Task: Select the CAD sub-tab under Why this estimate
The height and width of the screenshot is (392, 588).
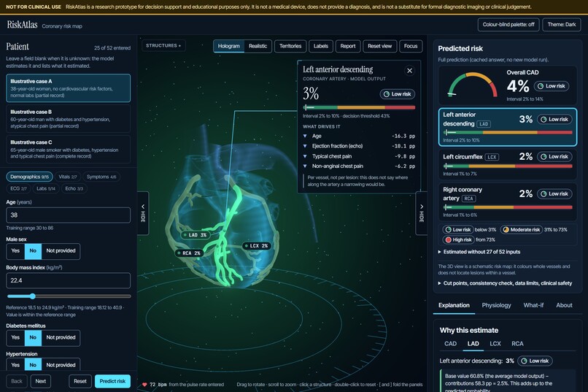Action: pos(450,344)
